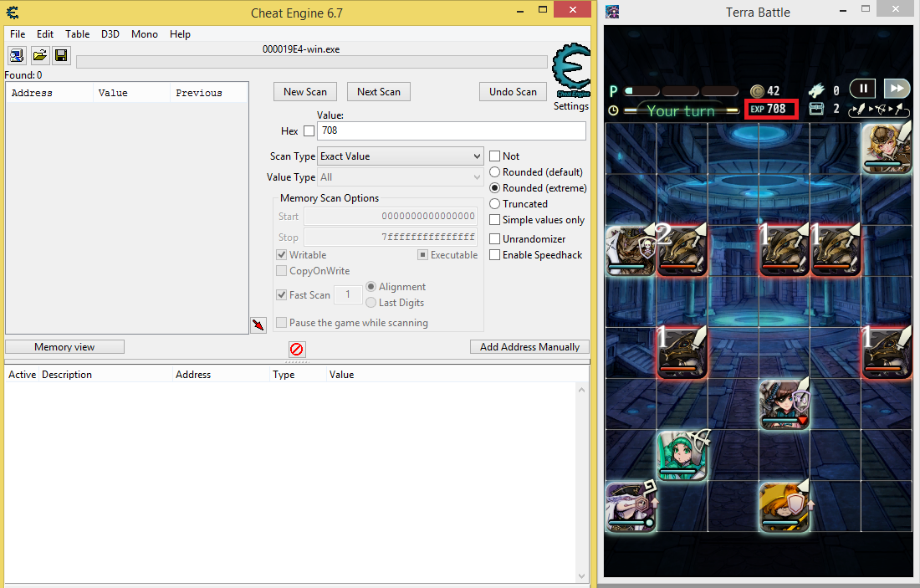The height and width of the screenshot is (588, 920).
Task: Click the New Scan button
Action: tap(305, 92)
